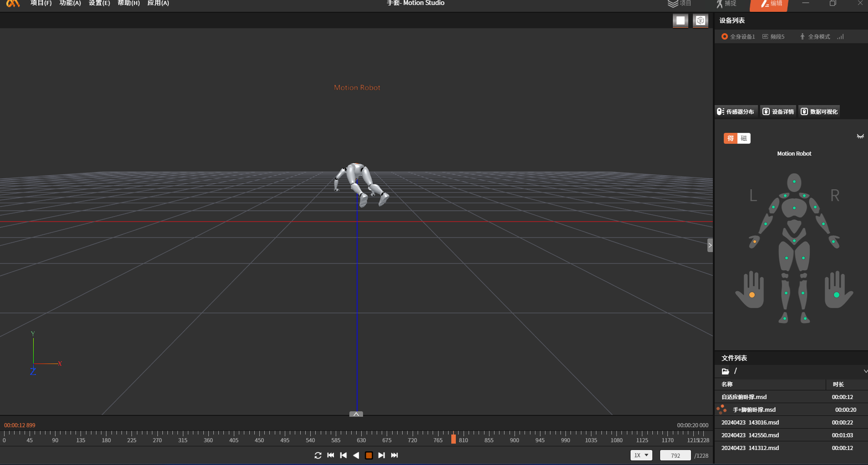The image size is (868, 465).
Task: Open the 1X playback speed dropdown
Action: [x=641, y=455]
